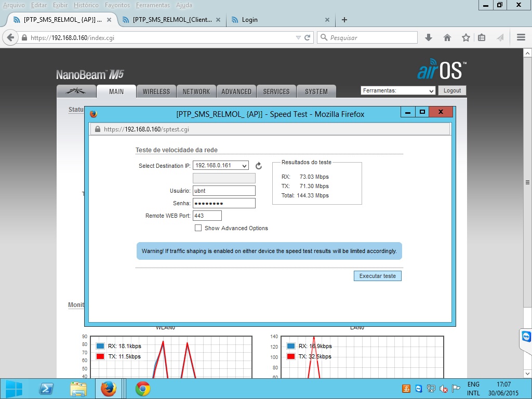Screen dimensions: 532x399
Task: Select the MAIN tab in airOS
Action: (116, 91)
